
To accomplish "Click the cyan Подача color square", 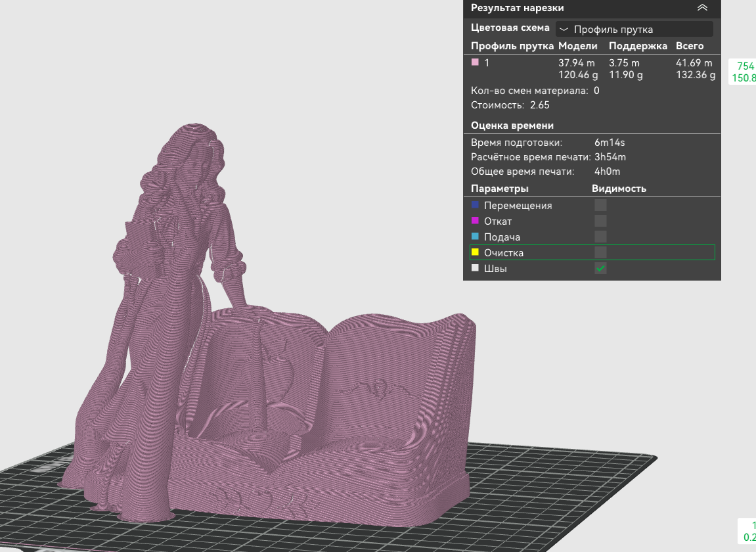I will [x=475, y=237].
